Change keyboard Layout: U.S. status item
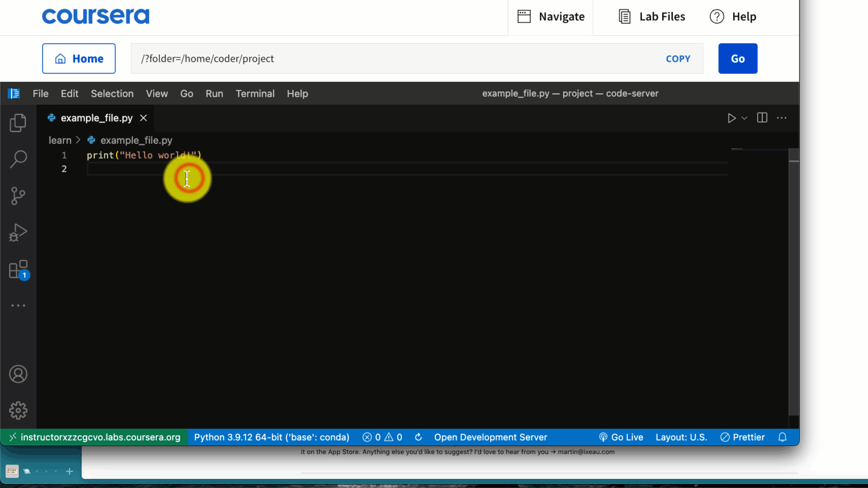Viewport: 868px width, 488px height. point(681,437)
